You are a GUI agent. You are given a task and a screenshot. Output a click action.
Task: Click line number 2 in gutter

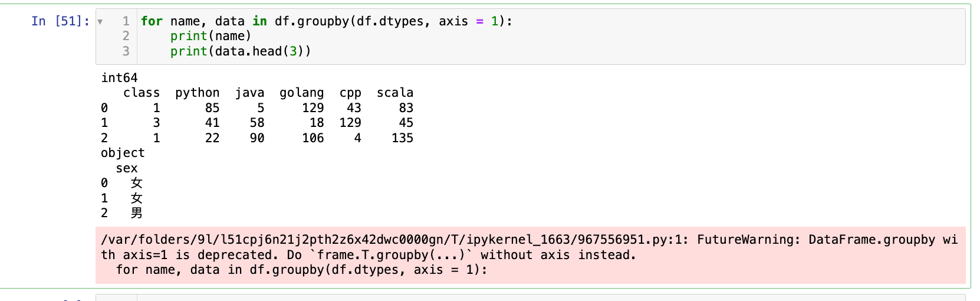click(126, 36)
